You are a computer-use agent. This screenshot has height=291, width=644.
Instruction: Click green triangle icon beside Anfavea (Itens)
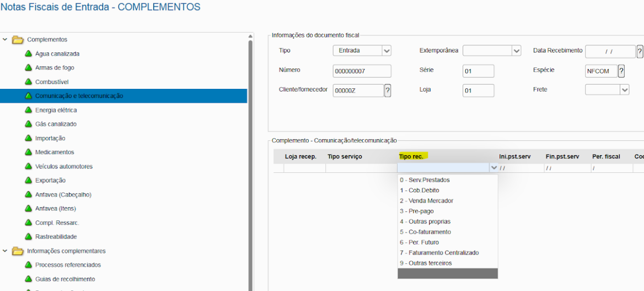(x=28, y=208)
